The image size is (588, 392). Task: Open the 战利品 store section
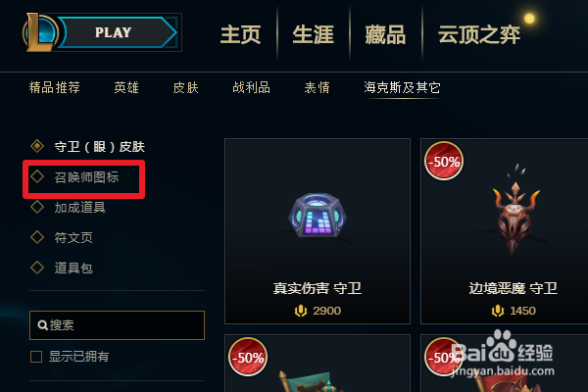tap(251, 88)
